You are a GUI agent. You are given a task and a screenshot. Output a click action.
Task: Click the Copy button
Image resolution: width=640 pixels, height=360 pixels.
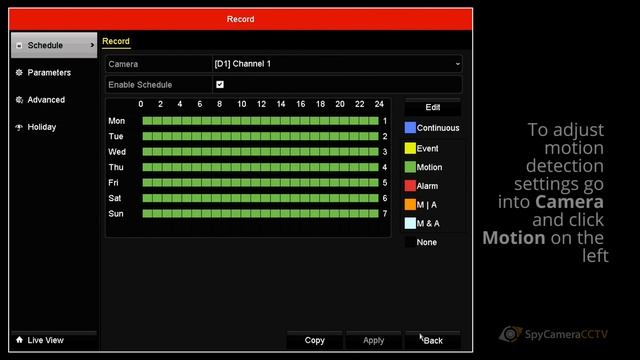[314, 340]
